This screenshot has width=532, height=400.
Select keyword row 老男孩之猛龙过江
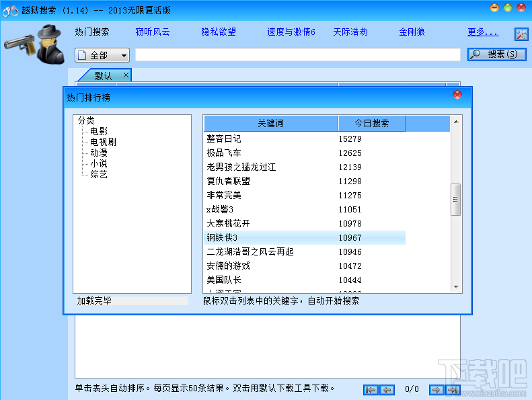pos(305,167)
